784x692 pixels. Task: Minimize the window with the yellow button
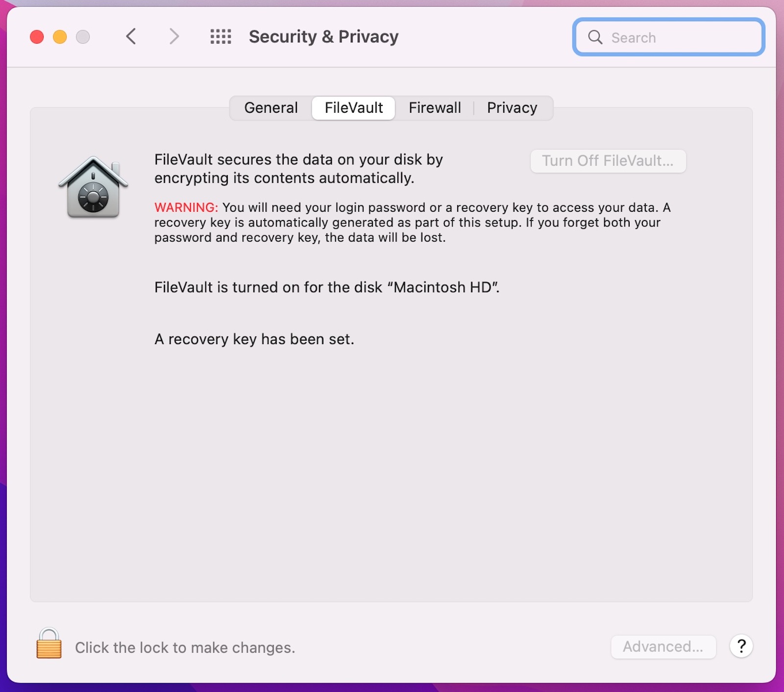tap(60, 37)
